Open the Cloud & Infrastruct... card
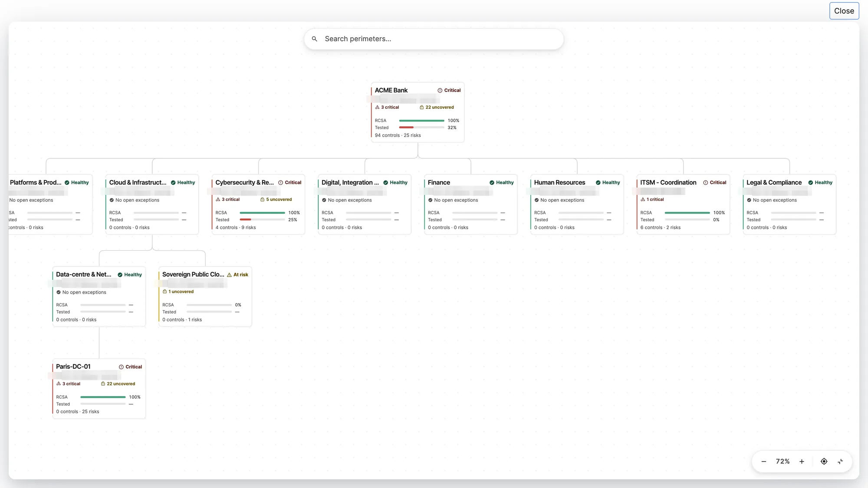Viewport: 868px width, 488px height. pos(152,204)
